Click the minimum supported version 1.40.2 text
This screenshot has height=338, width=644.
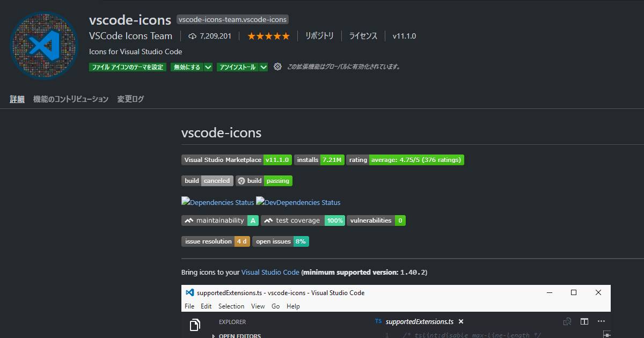point(364,272)
